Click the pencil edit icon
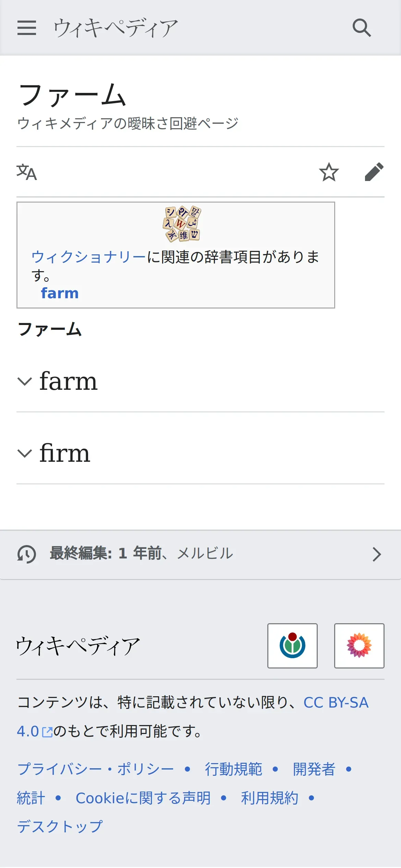Image resolution: width=401 pixels, height=868 pixels. click(374, 172)
